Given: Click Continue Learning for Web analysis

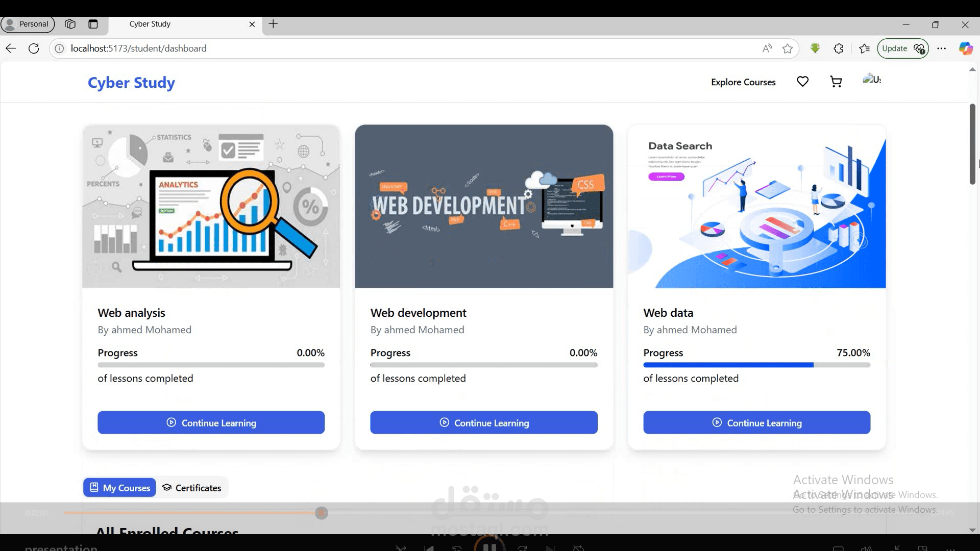Looking at the screenshot, I should point(211,422).
